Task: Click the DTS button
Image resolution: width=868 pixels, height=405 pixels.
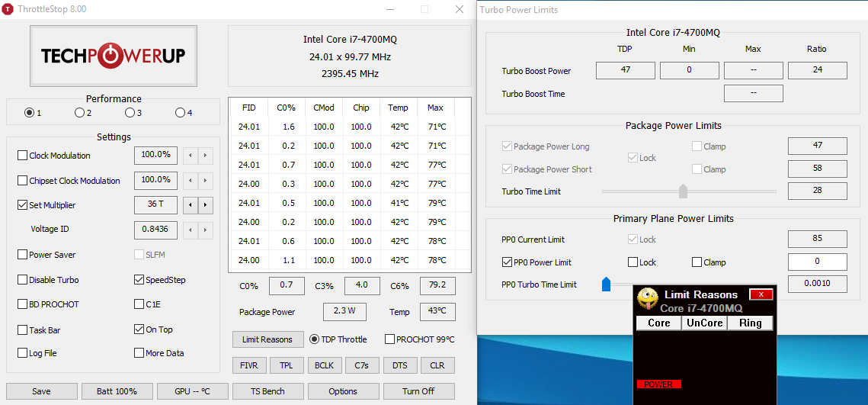Action: 399,365
